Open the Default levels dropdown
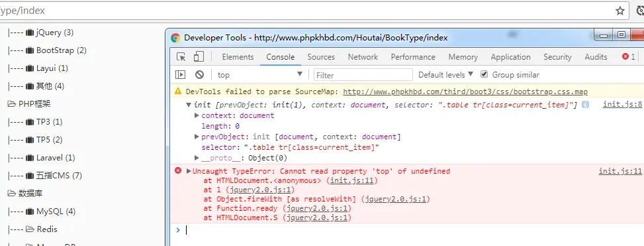 [445, 74]
